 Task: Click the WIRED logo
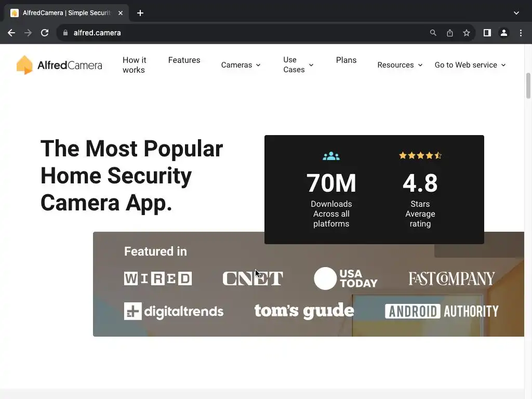pos(158,278)
